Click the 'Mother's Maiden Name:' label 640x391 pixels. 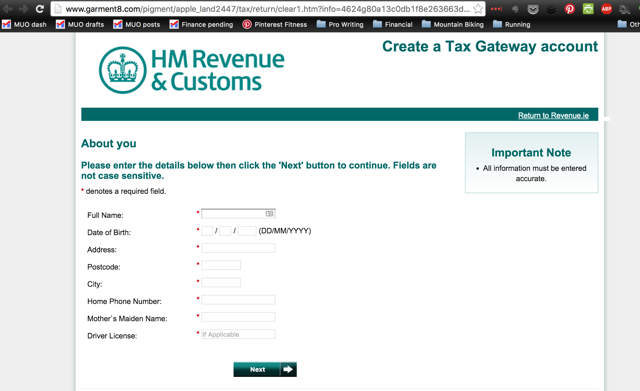tap(127, 318)
